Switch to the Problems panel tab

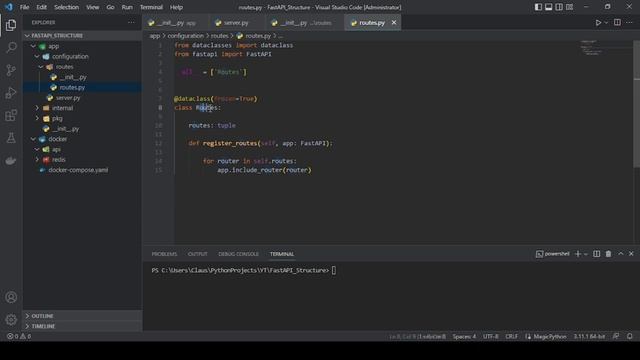(164, 254)
